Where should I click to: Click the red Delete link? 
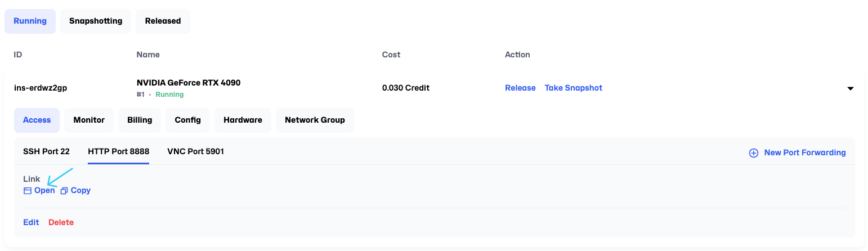pyautogui.click(x=61, y=222)
